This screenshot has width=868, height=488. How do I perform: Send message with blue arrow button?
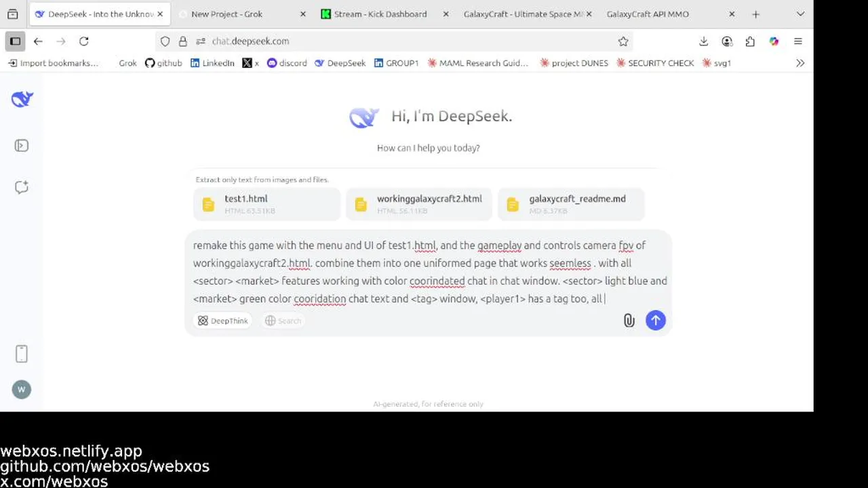click(656, 321)
